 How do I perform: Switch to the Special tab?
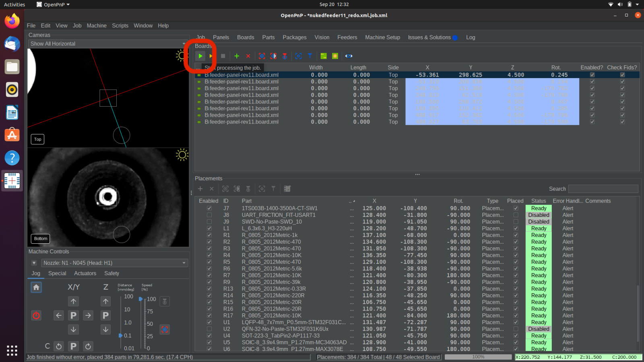click(x=57, y=273)
